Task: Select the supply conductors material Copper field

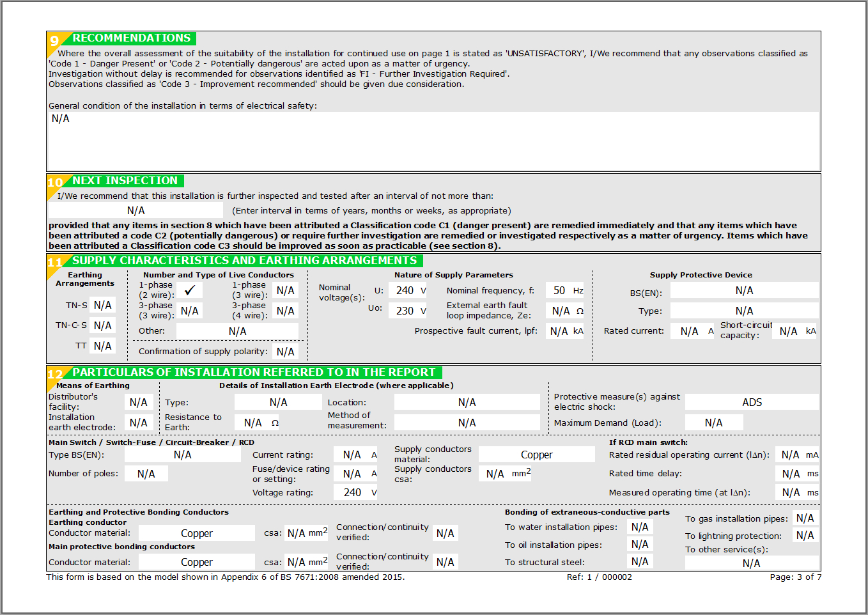Action: (x=536, y=455)
